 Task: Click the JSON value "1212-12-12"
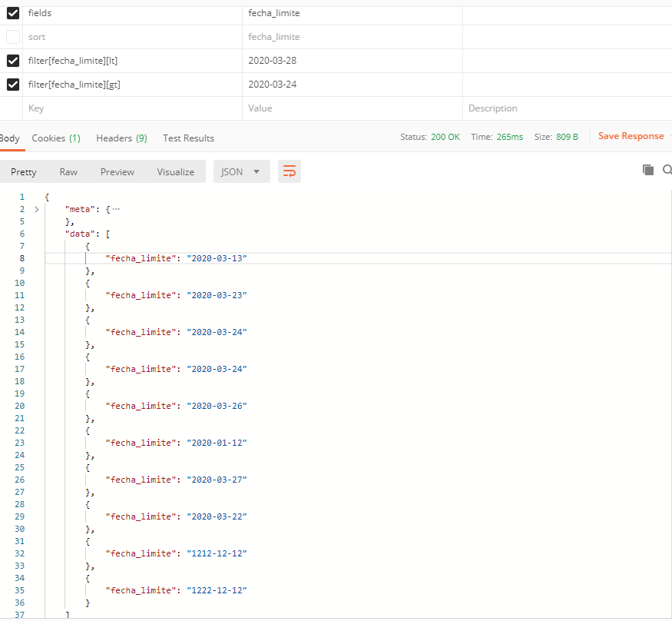pyautogui.click(x=217, y=553)
